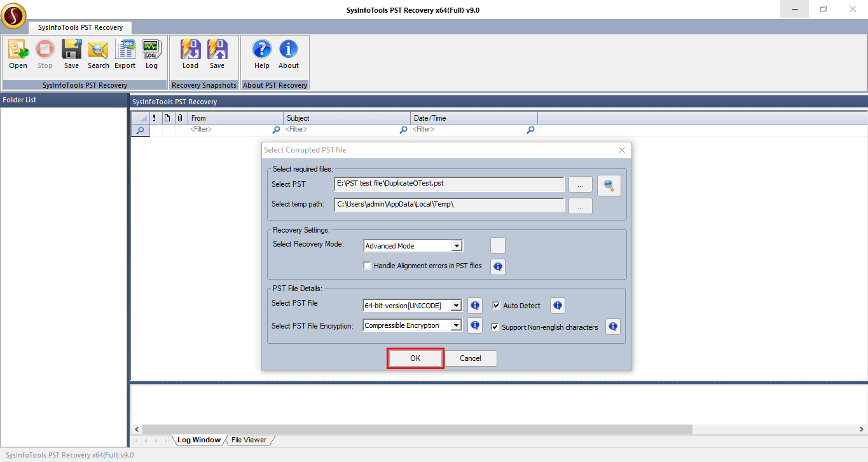The image size is (868, 462).
Task: Toggle Support Non-english characters checkbox
Action: (x=495, y=327)
